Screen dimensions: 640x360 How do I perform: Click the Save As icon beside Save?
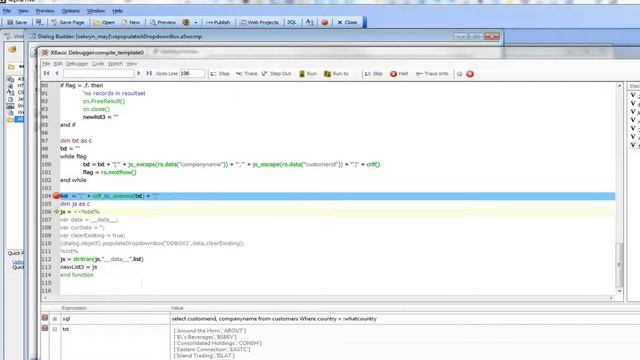click(x=39, y=22)
